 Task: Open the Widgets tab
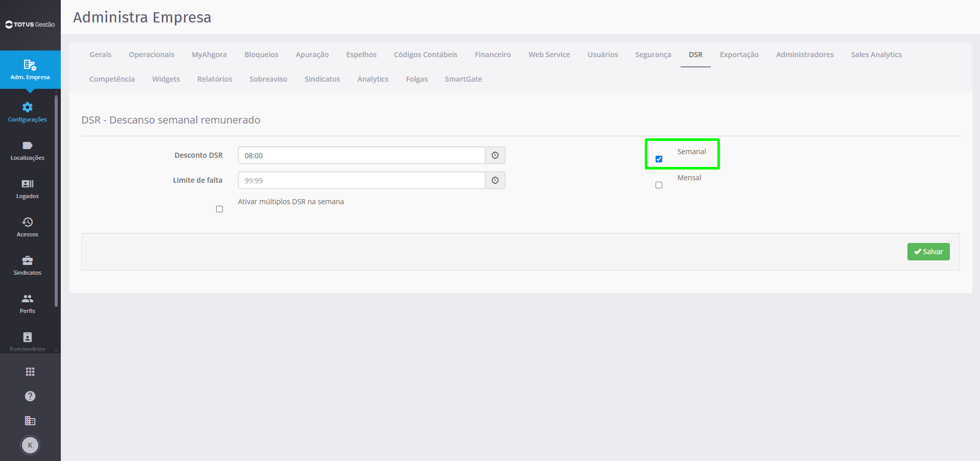click(x=166, y=79)
